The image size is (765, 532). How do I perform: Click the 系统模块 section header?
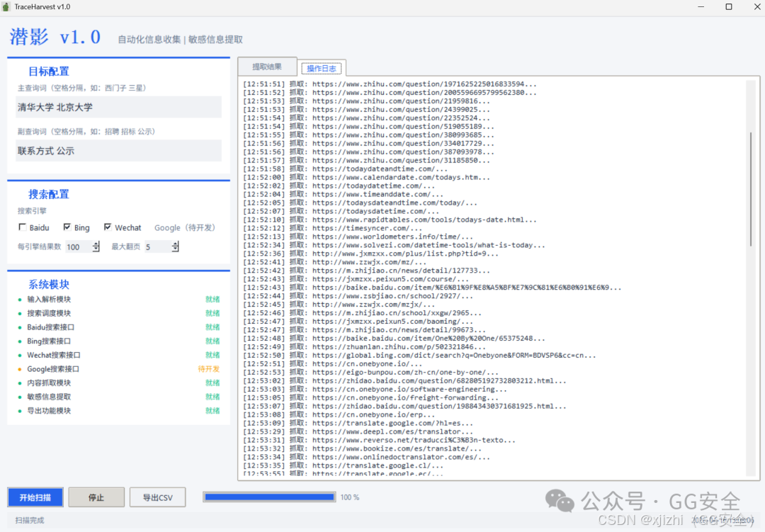[x=49, y=285]
